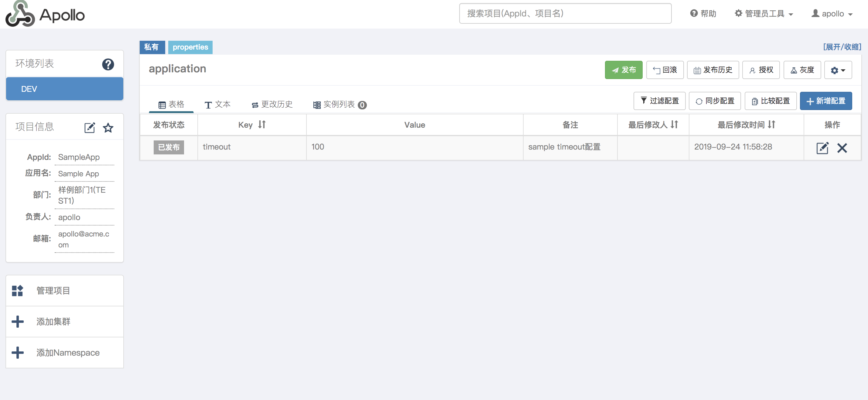Edit the timeout config row
The height and width of the screenshot is (400, 868).
[x=822, y=148]
